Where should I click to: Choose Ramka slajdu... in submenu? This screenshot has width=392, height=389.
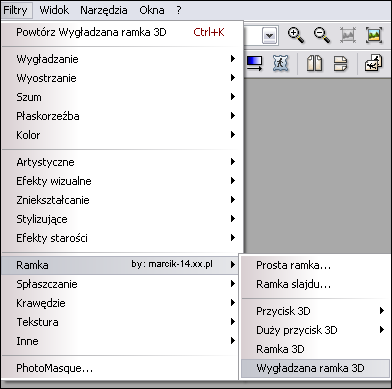coord(316,284)
